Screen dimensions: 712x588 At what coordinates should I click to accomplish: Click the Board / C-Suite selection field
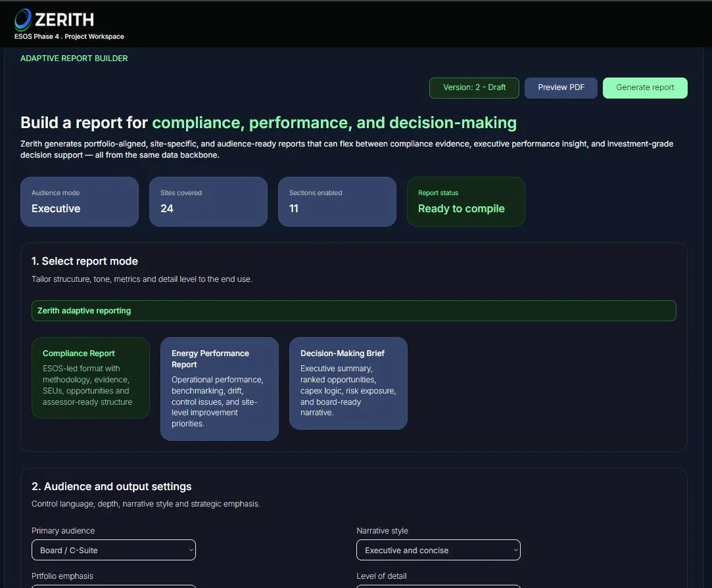pyautogui.click(x=113, y=550)
